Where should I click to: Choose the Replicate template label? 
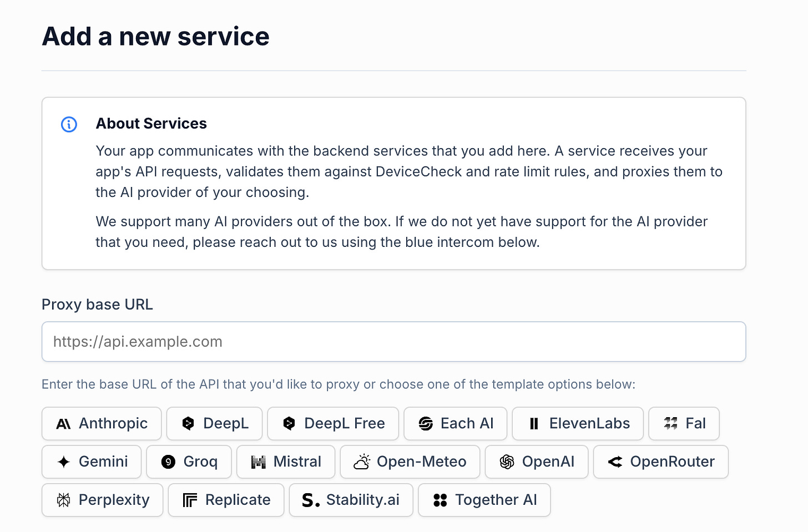[x=238, y=500]
